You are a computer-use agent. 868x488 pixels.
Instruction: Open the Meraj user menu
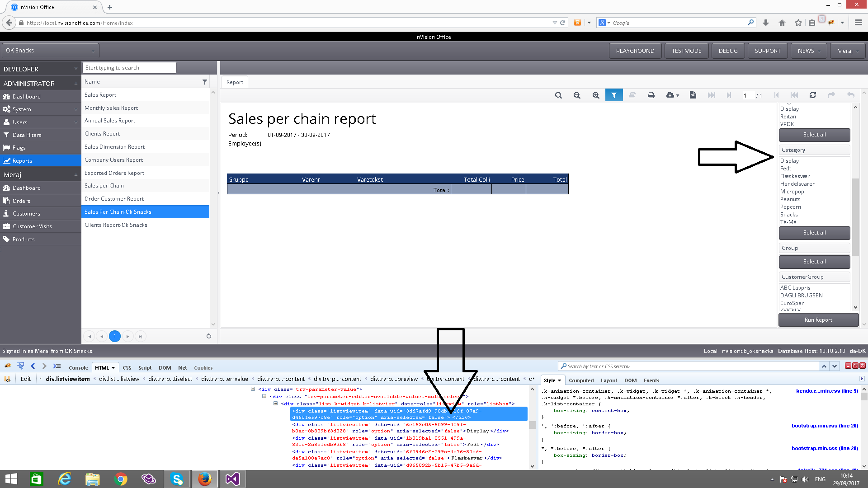pyautogui.click(x=847, y=51)
